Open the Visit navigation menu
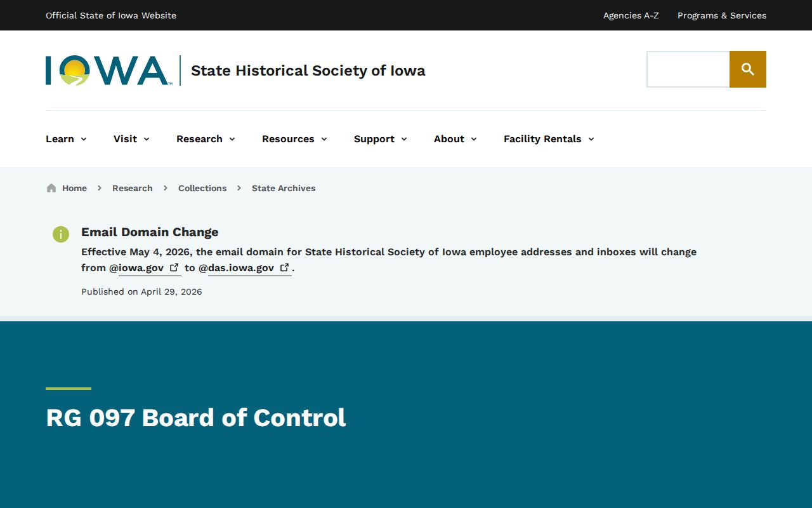This screenshot has width=812, height=508. point(132,139)
